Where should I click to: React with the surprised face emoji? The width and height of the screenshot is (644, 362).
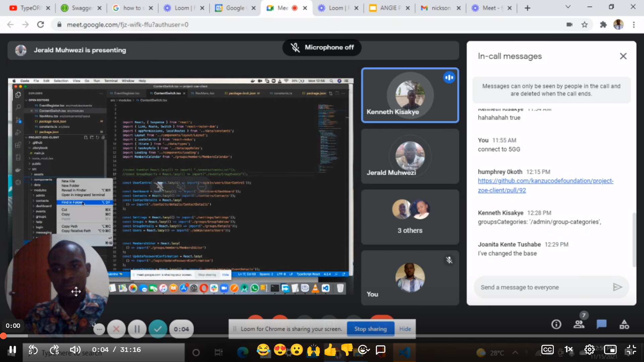pyautogui.click(x=297, y=350)
